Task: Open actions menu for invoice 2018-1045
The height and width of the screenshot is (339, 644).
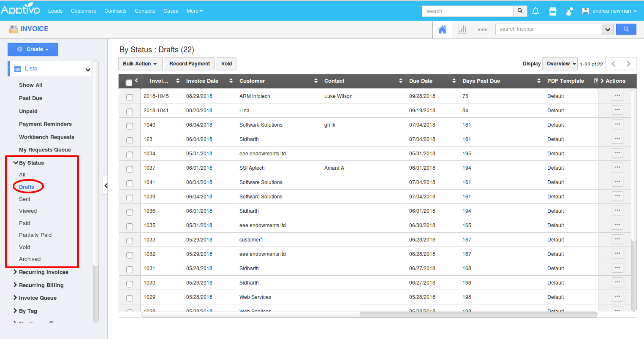Action: pos(617,96)
